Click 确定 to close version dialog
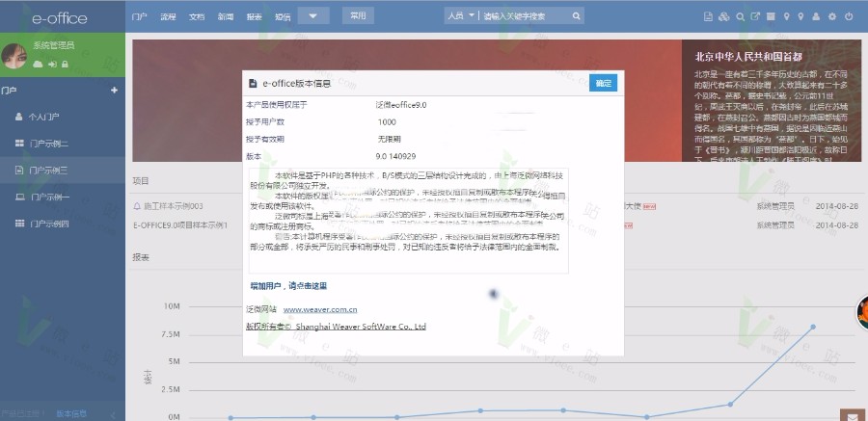 603,84
